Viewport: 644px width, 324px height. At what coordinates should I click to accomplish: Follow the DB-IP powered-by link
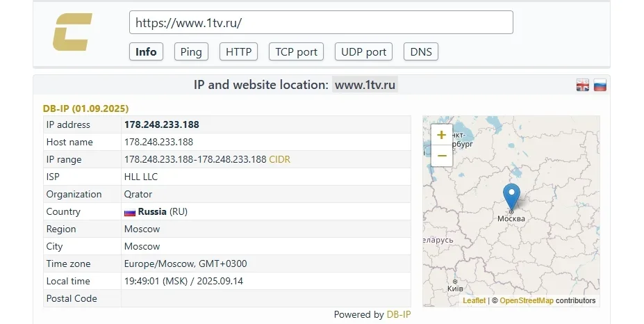pyautogui.click(x=398, y=314)
